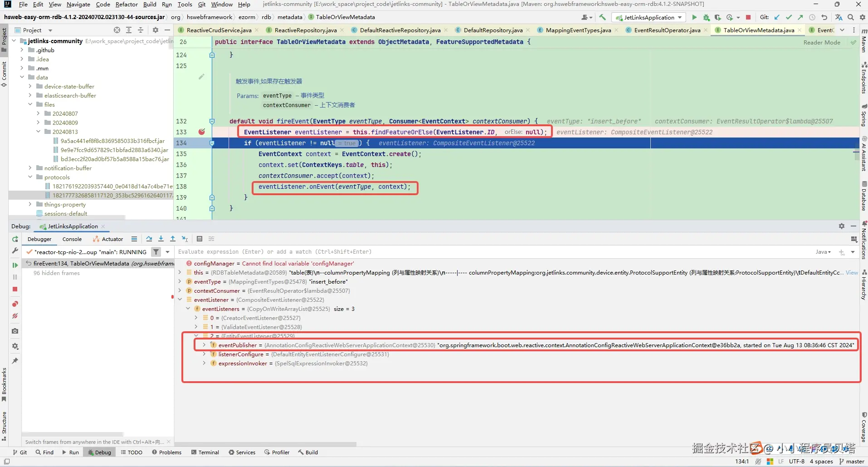Open the Project view selector dropdown
Image resolution: width=868 pixels, height=467 pixels.
pos(33,30)
